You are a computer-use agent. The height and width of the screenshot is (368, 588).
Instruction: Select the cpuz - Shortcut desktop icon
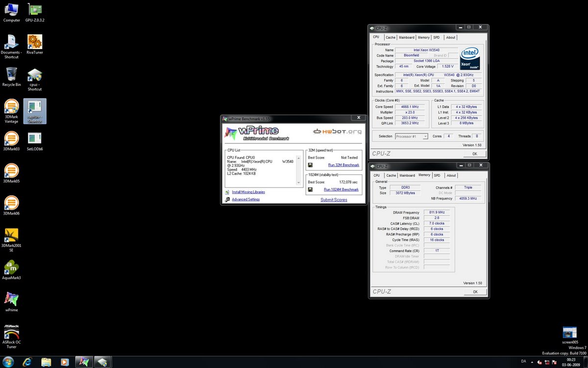click(35, 79)
